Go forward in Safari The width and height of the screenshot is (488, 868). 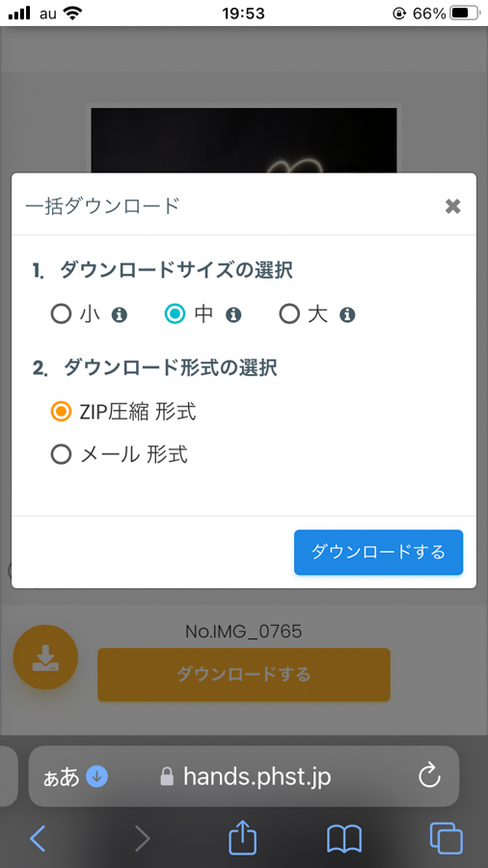coord(142,838)
